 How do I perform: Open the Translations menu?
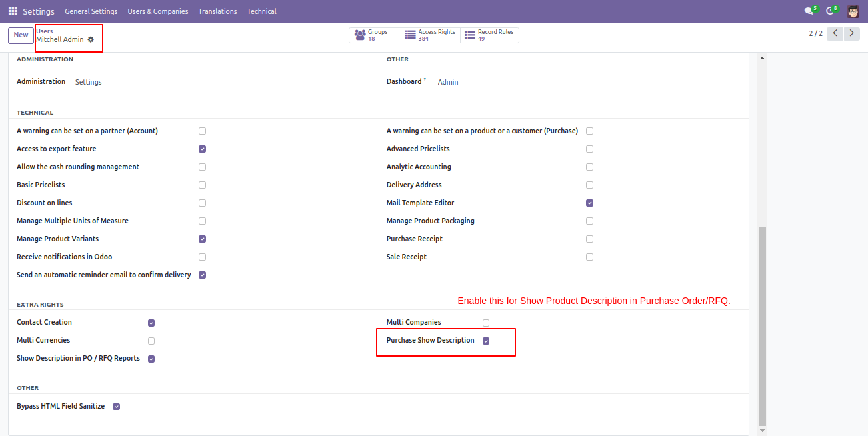pyautogui.click(x=217, y=11)
